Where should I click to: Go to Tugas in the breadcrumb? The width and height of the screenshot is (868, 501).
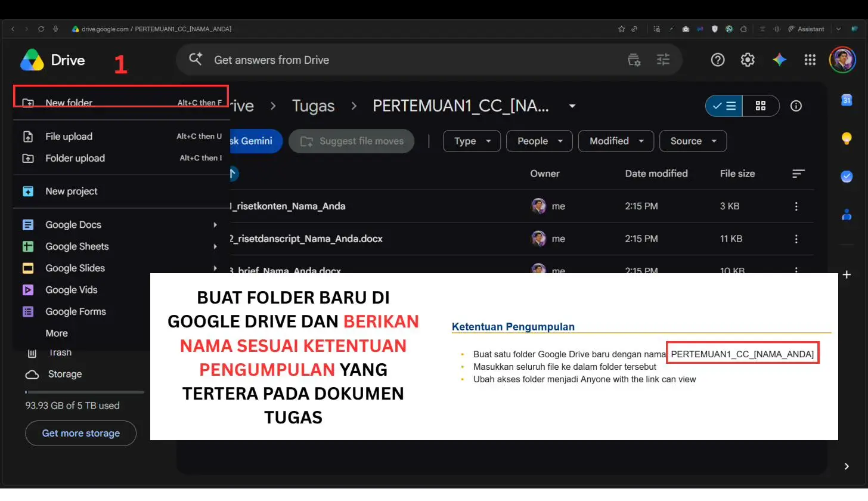click(x=313, y=106)
